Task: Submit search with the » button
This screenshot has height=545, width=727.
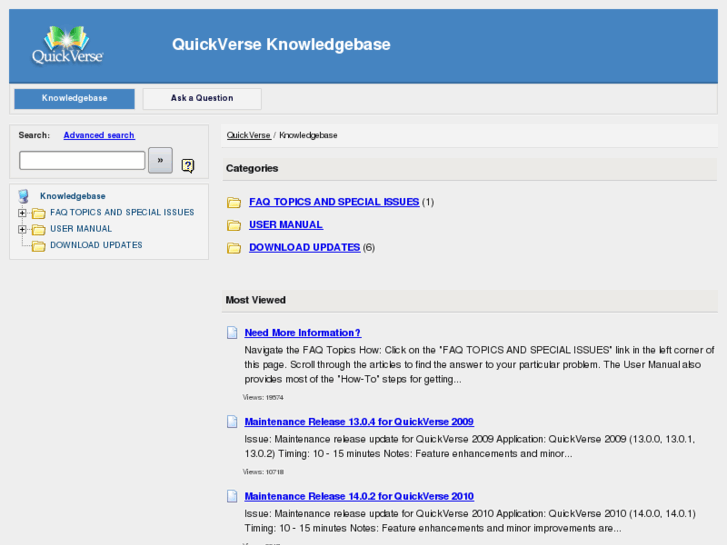Action: click(x=160, y=160)
